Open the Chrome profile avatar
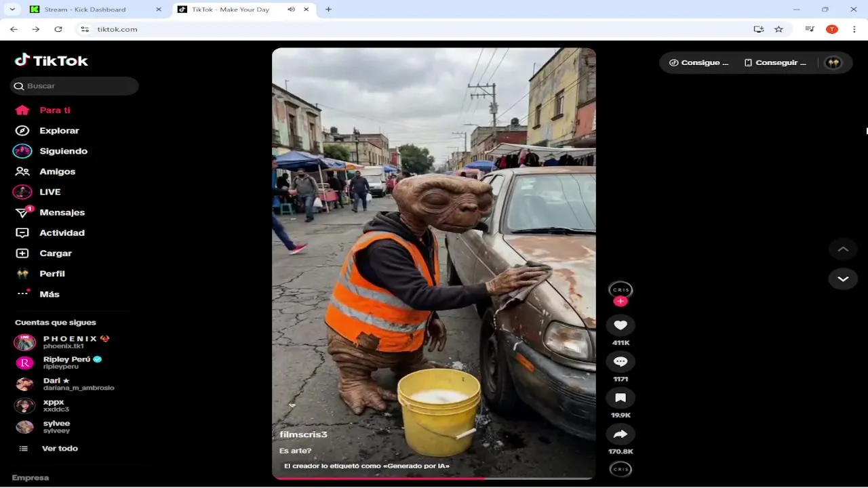Viewport: 868px width, 488px height. (x=832, y=29)
